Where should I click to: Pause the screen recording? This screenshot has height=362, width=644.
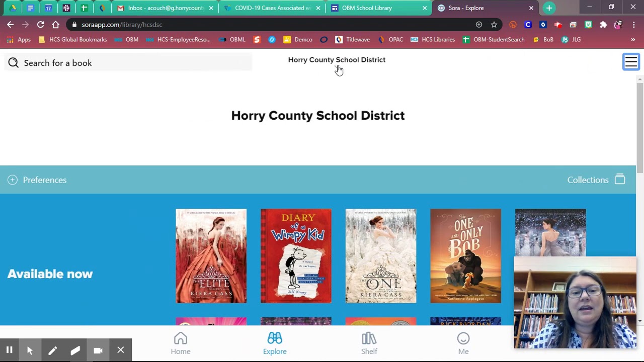coord(9,350)
